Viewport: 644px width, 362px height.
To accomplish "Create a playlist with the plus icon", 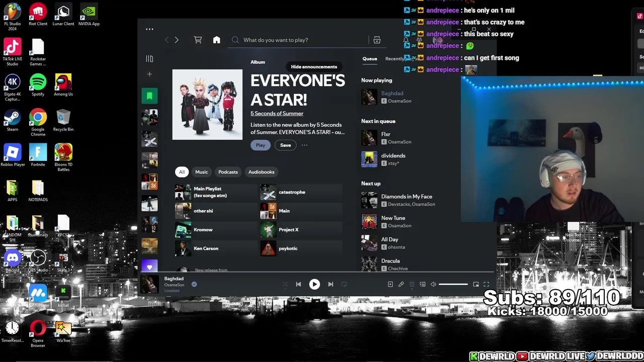I will click(x=149, y=74).
